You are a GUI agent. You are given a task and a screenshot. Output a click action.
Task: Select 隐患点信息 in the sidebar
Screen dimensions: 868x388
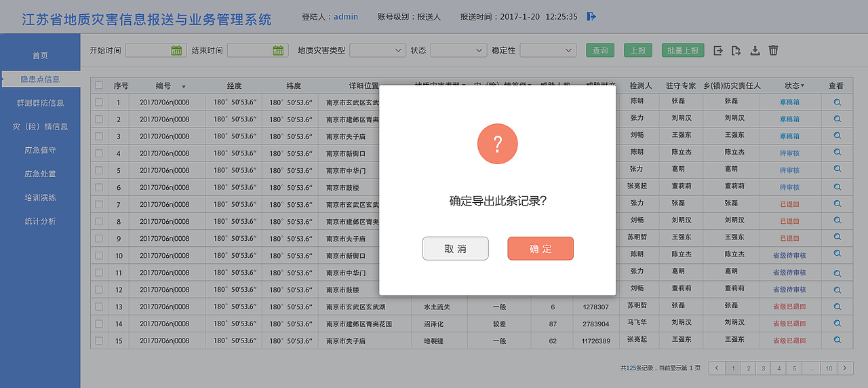41,79
